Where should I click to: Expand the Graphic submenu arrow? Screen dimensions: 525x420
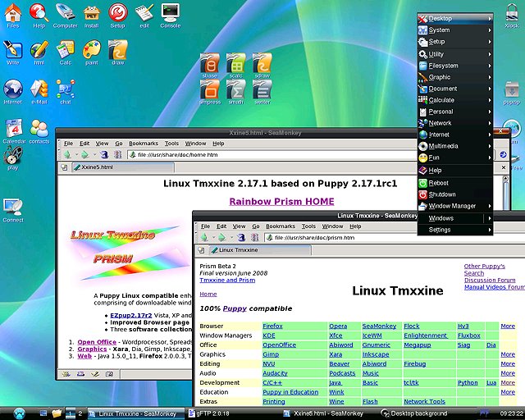(x=490, y=77)
